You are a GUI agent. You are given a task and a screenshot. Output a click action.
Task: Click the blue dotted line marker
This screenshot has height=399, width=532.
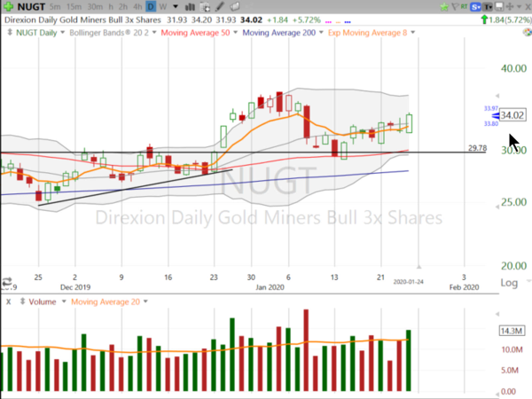[x=348, y=22]
